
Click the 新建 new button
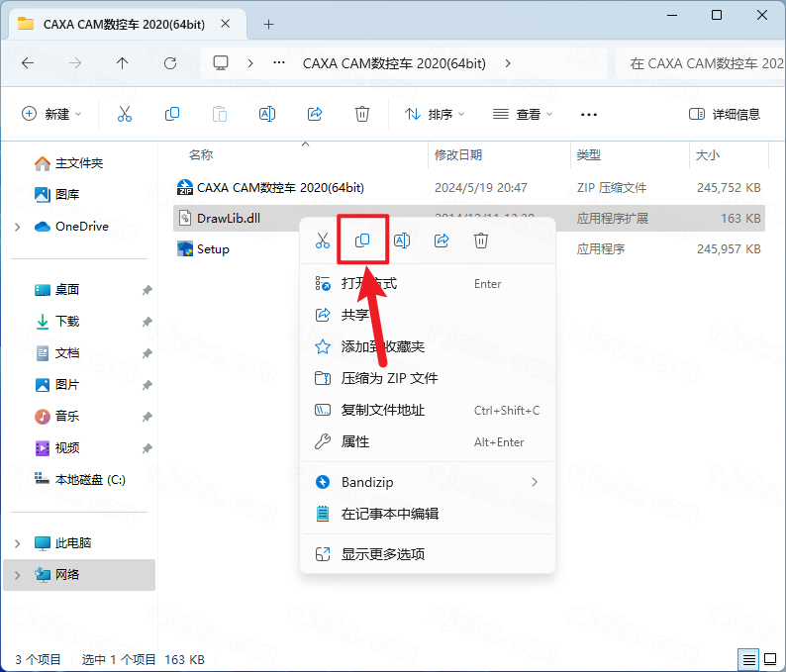51,114
